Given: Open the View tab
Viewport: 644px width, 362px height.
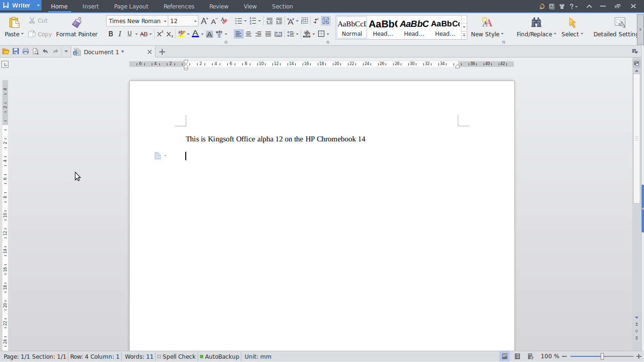Looking at the screenshot, I should [x=250, y=6].
